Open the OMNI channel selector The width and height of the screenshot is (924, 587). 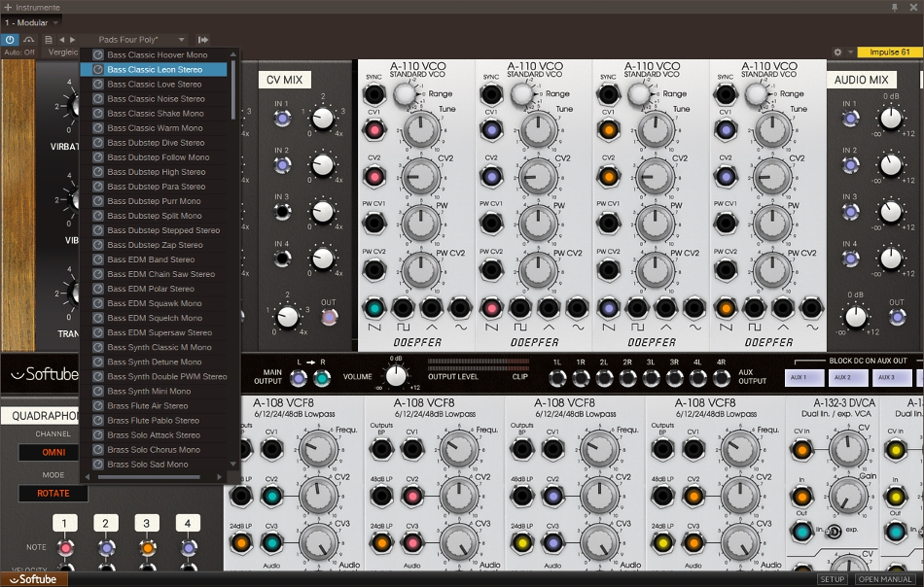[x=53, y=452]
